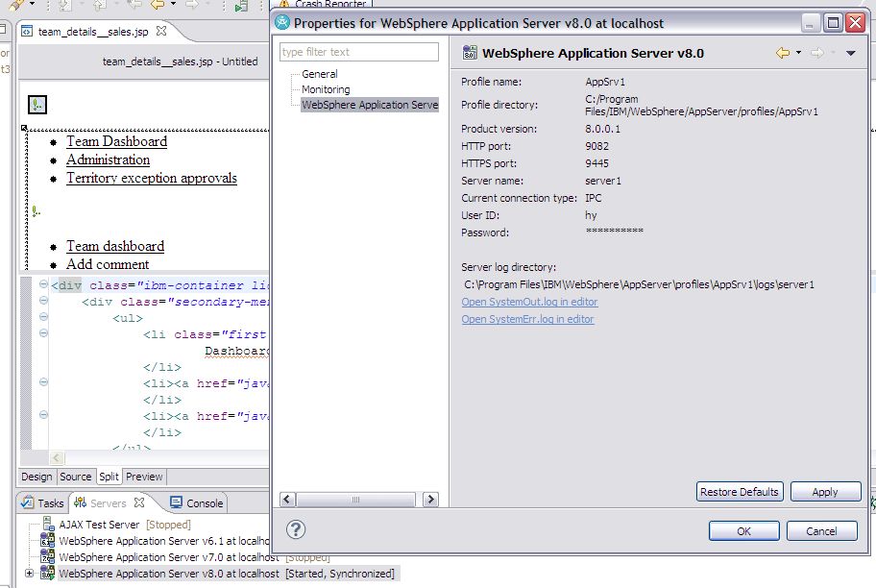Expand the WebSphere v8.0 server node

tap(29, 573)
